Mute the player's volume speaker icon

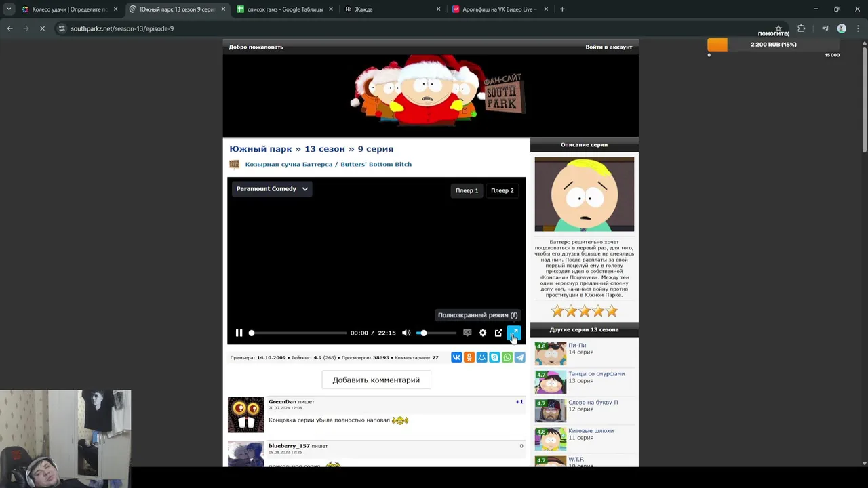pos(406,333)
